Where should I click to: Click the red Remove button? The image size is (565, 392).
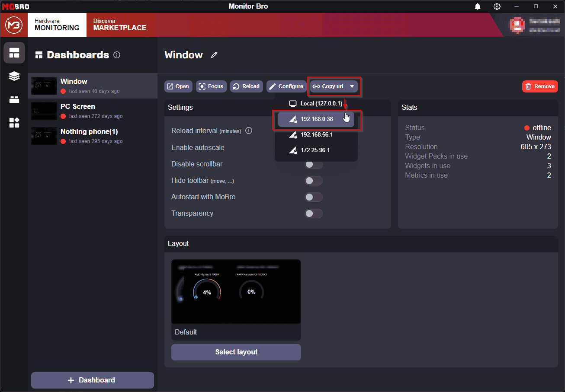[x=540, y=86]
